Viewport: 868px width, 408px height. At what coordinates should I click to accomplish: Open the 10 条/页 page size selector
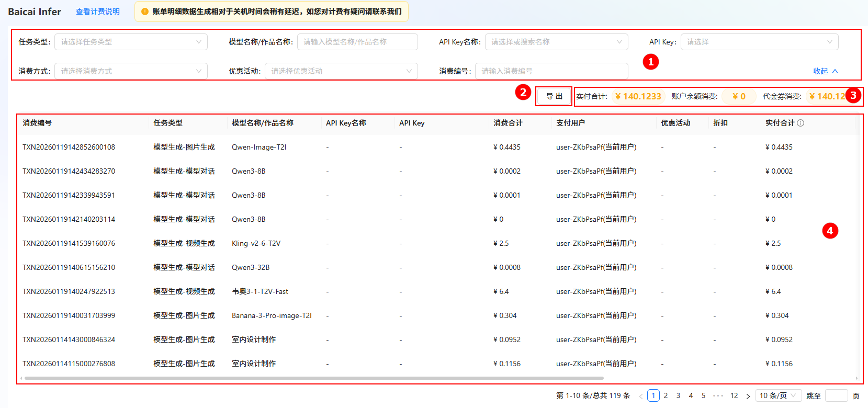coord(779,395)
